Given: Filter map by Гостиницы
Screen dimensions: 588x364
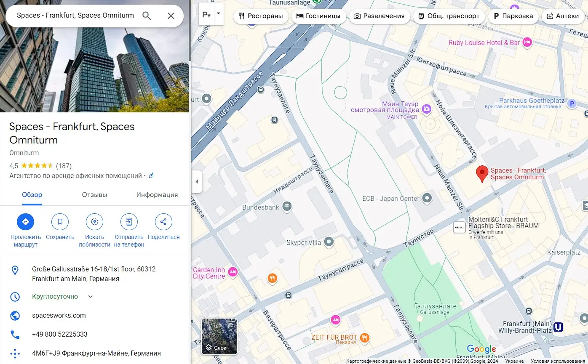Looking at the screenshot, I should pyautogui.click(x=318, y=16).
